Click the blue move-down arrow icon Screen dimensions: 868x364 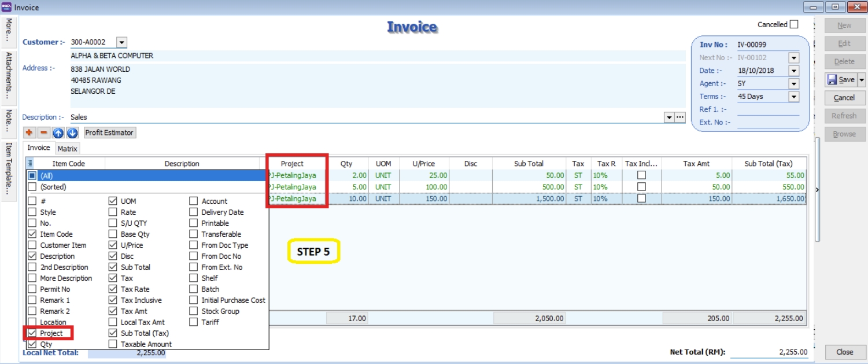click(72, 133)
